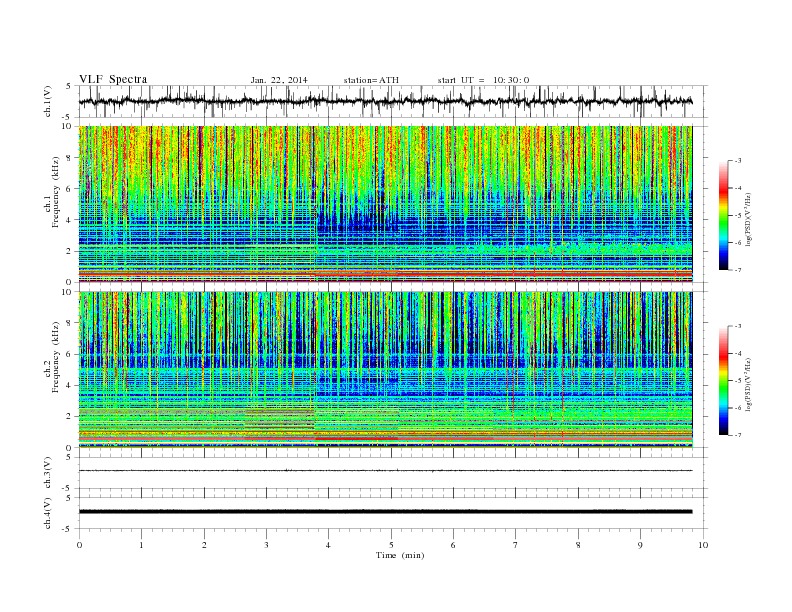Click the ch.3 voltage waveform trace

coord(385,471)
